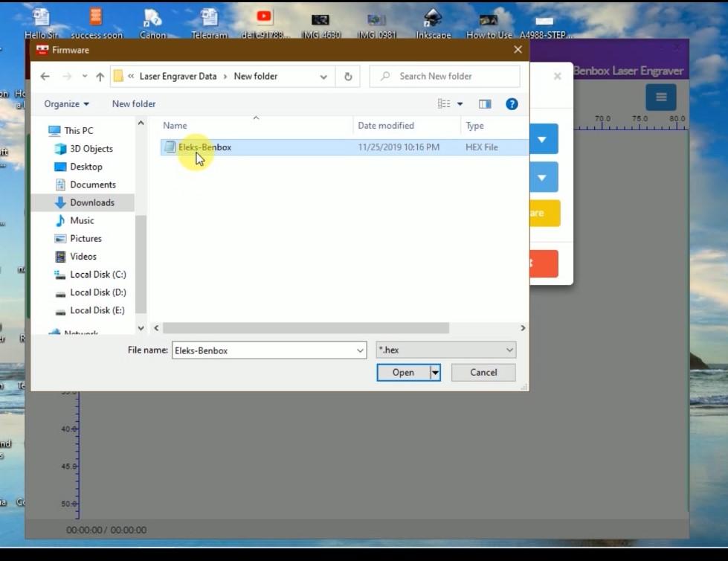Click the red button in Benbox panel
Viewport: 728px width, 561px height.
click(544, 264)
